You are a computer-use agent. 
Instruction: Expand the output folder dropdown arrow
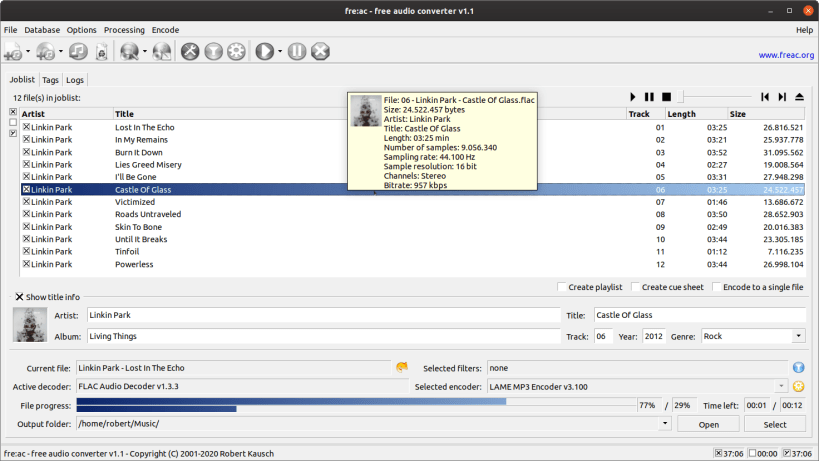(664, 423)
